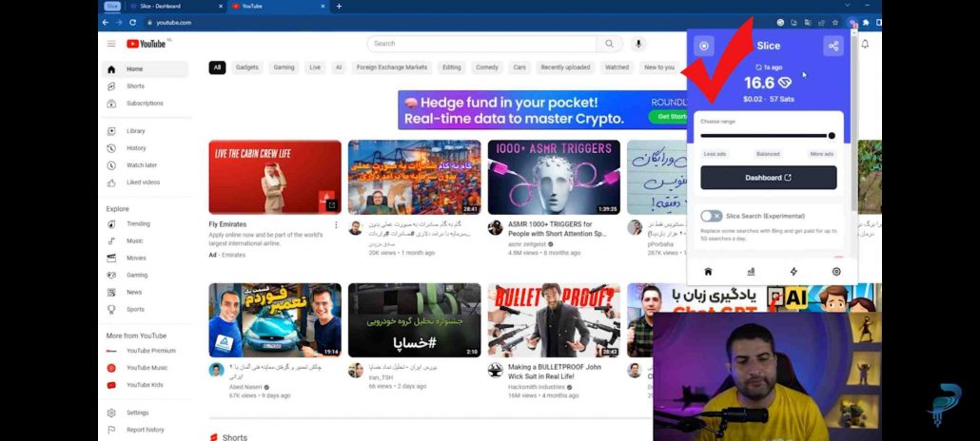Select the 'Balanced' range option
Image resolution: width=980 pixels, height=441 pixels.
(x=768, y=153)
